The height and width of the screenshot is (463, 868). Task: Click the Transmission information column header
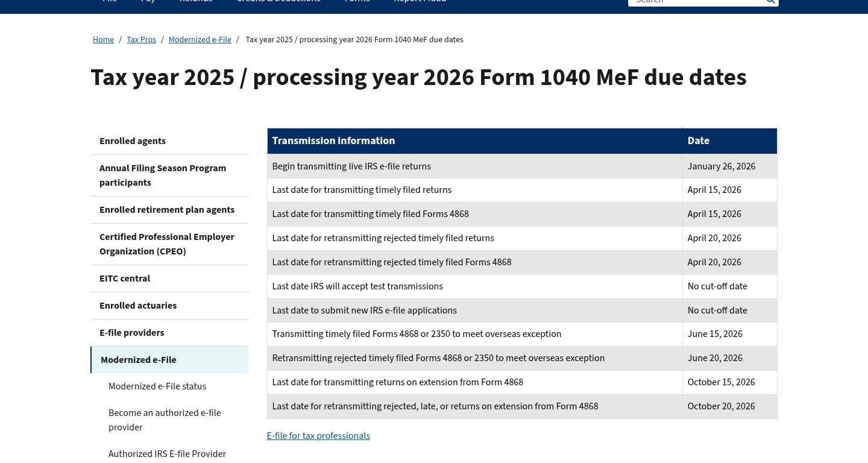pos(475,141)
